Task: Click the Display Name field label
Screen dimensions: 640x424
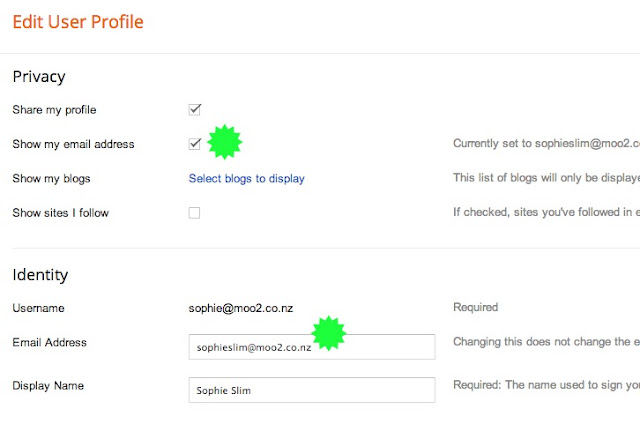Action: point(48,386)
